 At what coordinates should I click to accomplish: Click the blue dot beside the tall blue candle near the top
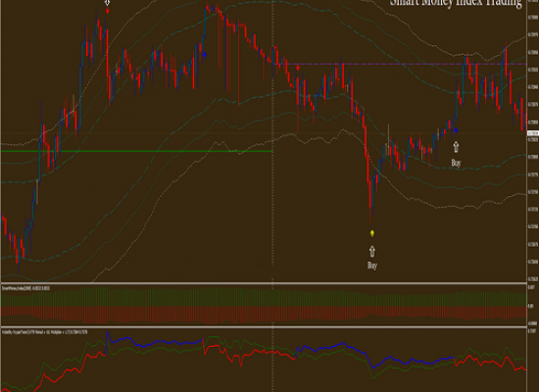205,55
